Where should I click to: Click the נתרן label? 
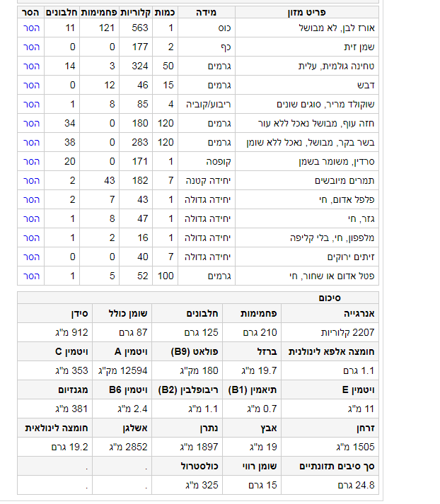point(209,428)
